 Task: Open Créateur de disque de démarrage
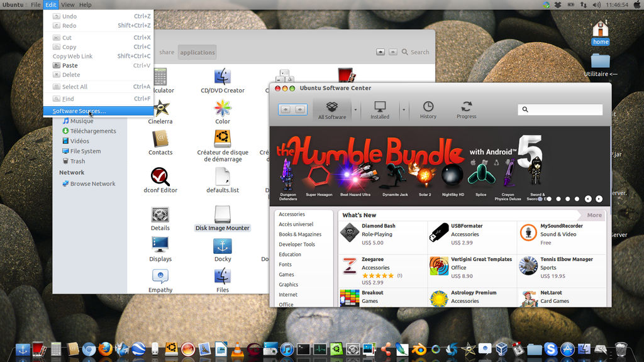point(223,146)
